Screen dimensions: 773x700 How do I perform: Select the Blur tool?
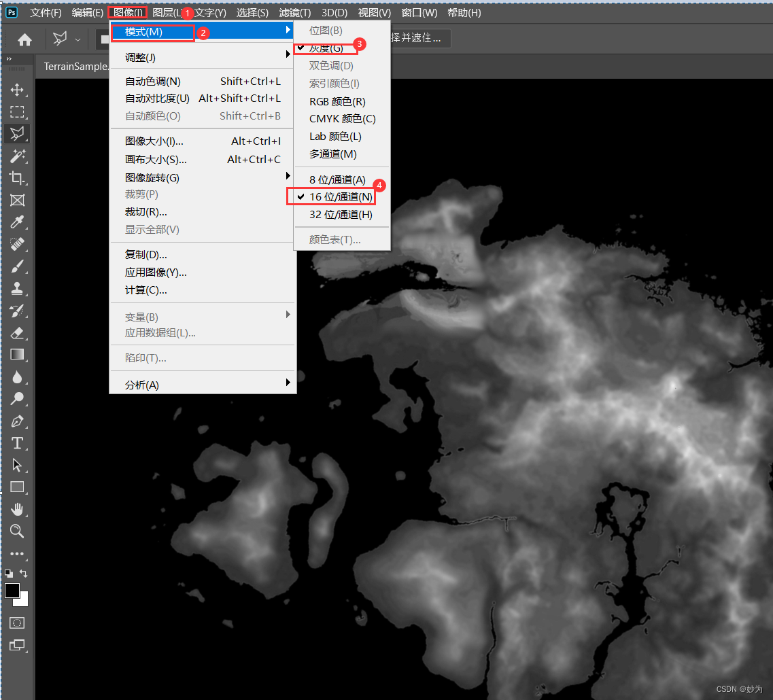[x=17, y=377]
